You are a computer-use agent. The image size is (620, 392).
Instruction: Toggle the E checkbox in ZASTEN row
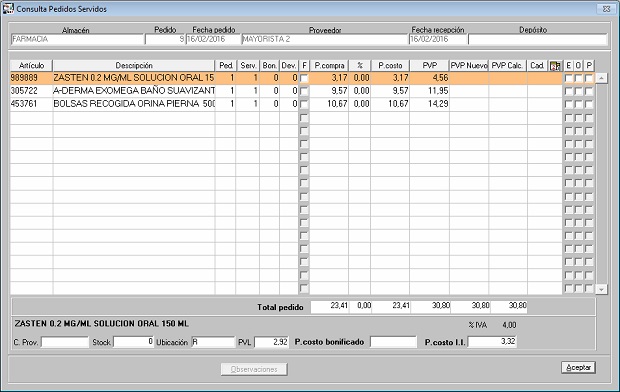569,78
